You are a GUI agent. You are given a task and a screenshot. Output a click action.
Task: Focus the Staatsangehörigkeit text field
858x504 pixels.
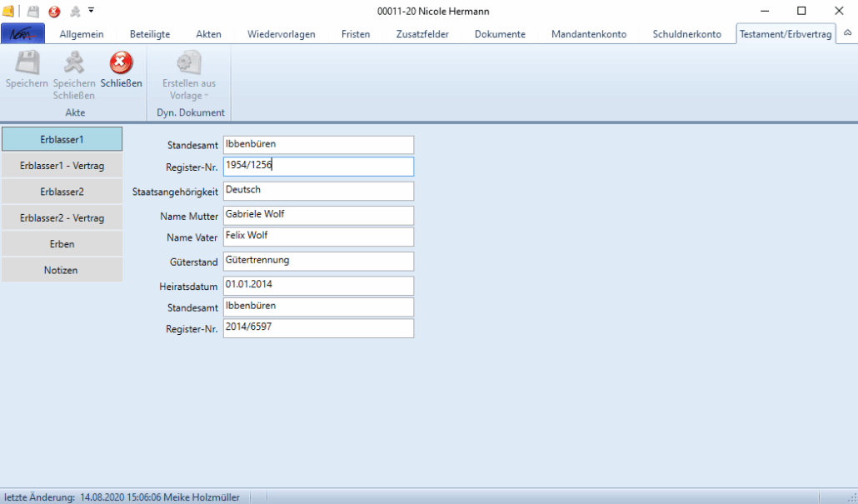(x=318, y=191)
